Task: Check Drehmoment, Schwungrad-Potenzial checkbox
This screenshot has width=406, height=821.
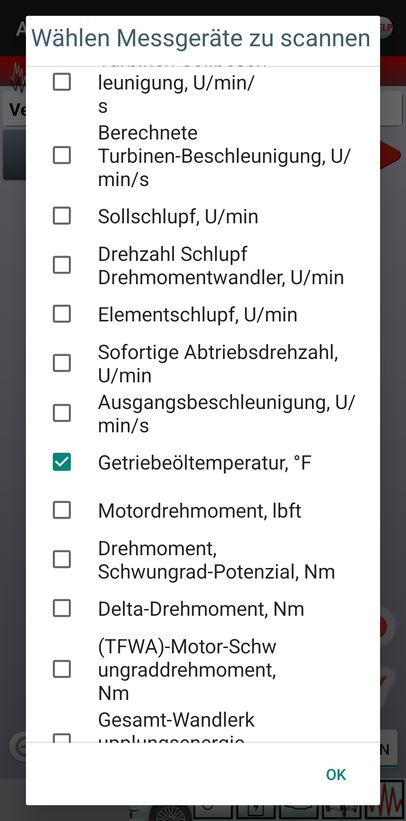Action: click(62, 559)
